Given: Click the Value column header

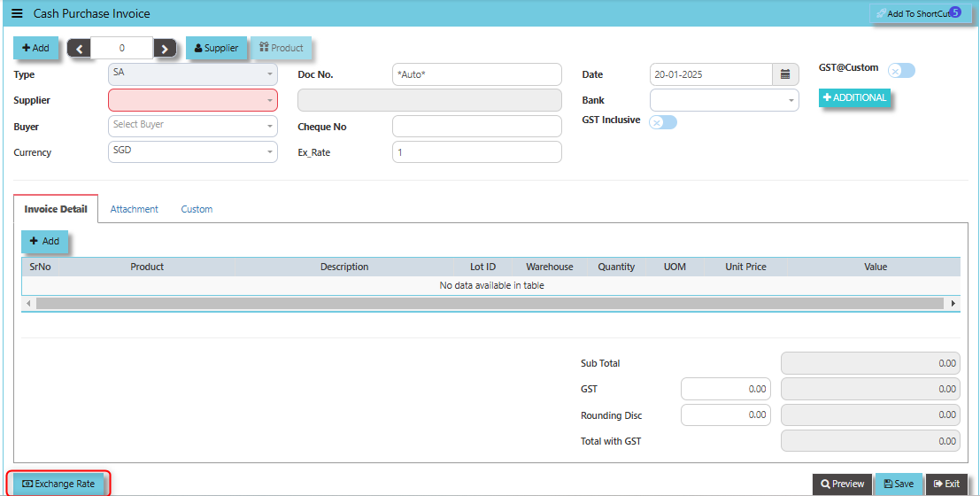Looking at the screenshot, I should [876, 267].
